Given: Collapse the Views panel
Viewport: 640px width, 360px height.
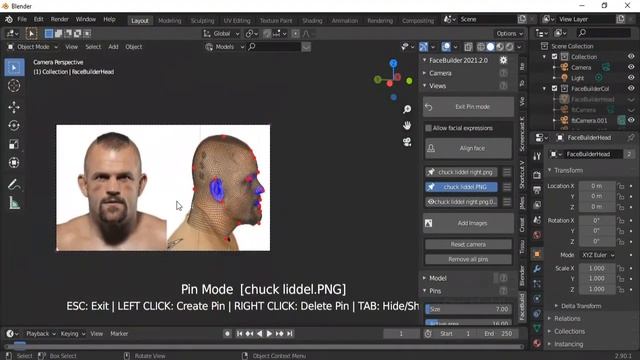Looking at the screenshot, I should (x=437, y=86).
